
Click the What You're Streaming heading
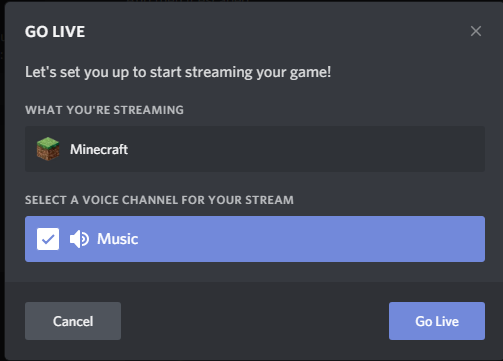104,110
